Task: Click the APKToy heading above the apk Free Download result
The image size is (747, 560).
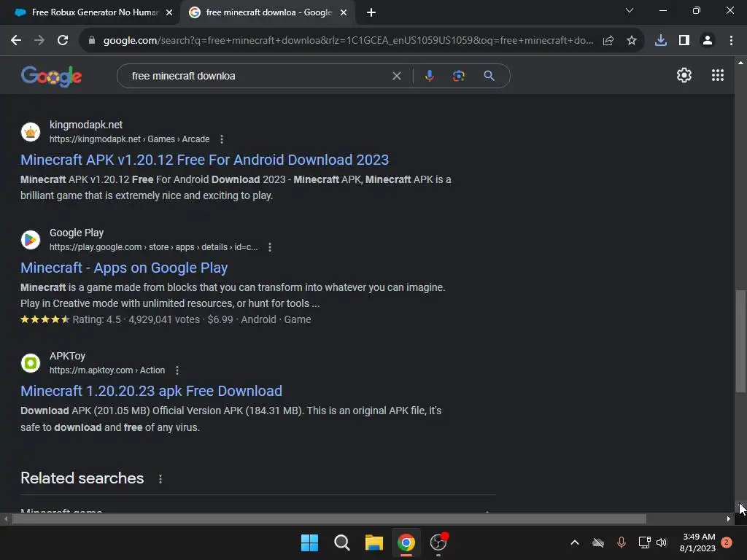Action: [67, 356]
